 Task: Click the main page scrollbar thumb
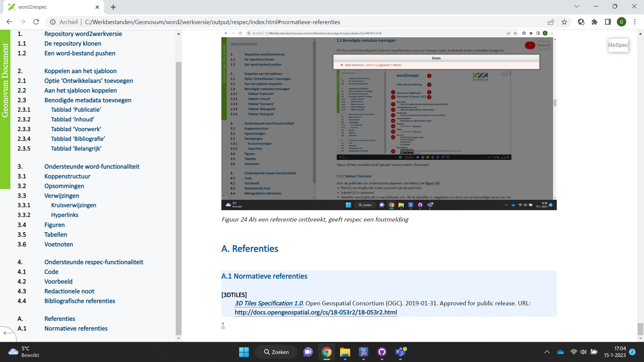coord(640,329)
